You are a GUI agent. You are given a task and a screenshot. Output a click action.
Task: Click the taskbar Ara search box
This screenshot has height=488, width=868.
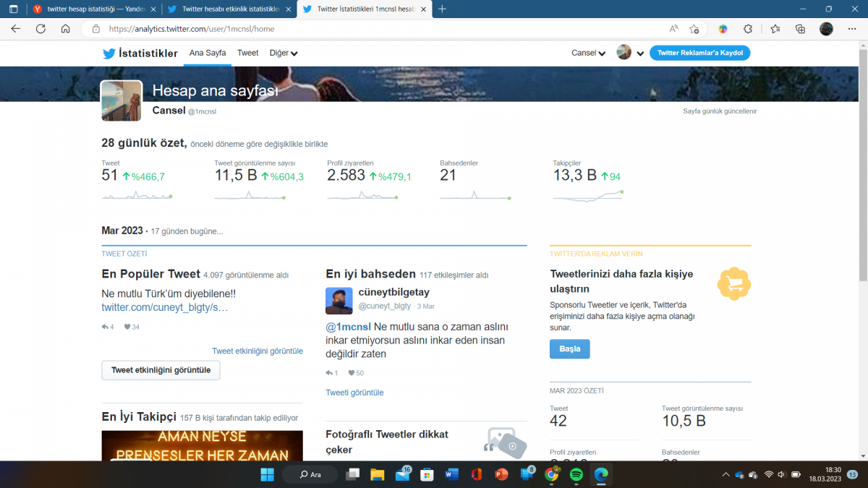[x=309, y=474]
